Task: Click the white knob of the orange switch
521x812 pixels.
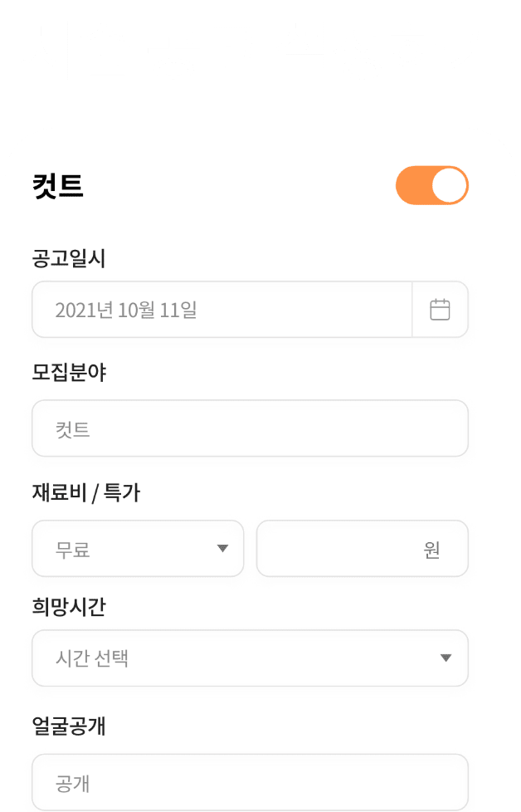Action: 449,185
